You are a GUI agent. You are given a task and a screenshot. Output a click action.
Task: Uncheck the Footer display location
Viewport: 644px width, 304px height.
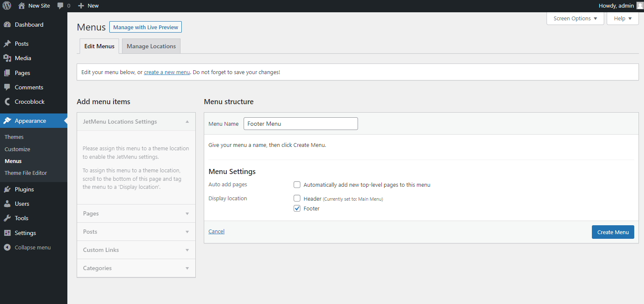click(x=297, y=208)
